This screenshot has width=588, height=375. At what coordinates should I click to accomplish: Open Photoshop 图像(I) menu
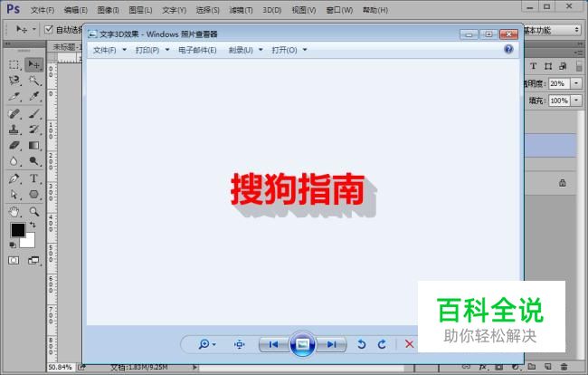[x=108, y=10]
